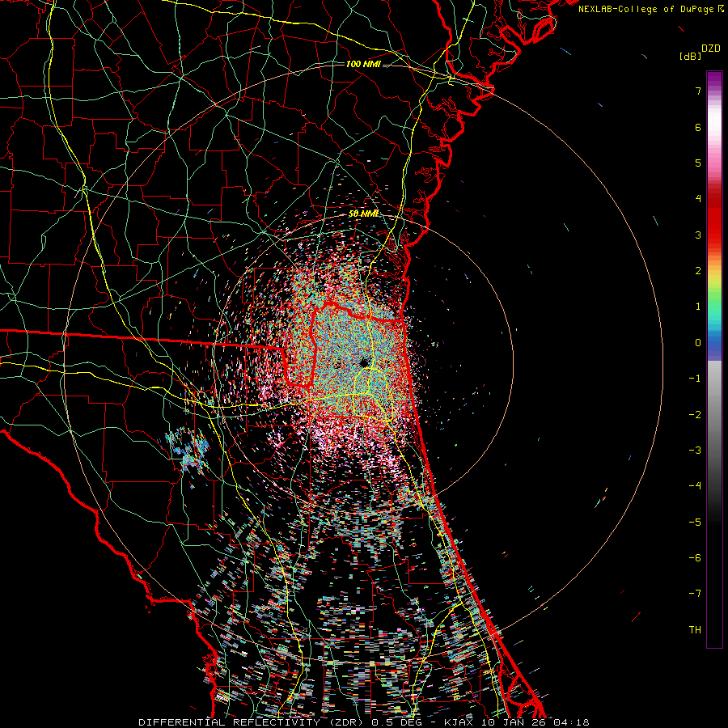
Task: Click the -5 value on the color scale
Action: [x=695, y=523]
